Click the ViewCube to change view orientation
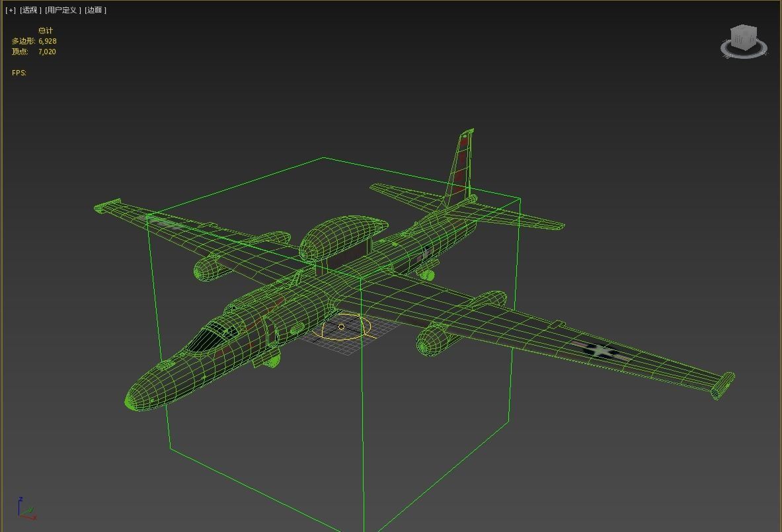This screenshot has width=782, height=532. (743, 36)
